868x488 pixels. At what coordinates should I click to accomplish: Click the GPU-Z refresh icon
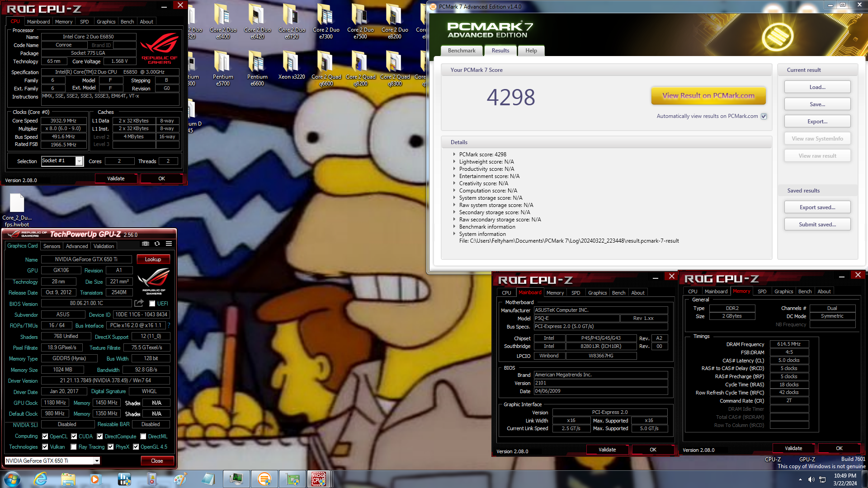point(157,244)
